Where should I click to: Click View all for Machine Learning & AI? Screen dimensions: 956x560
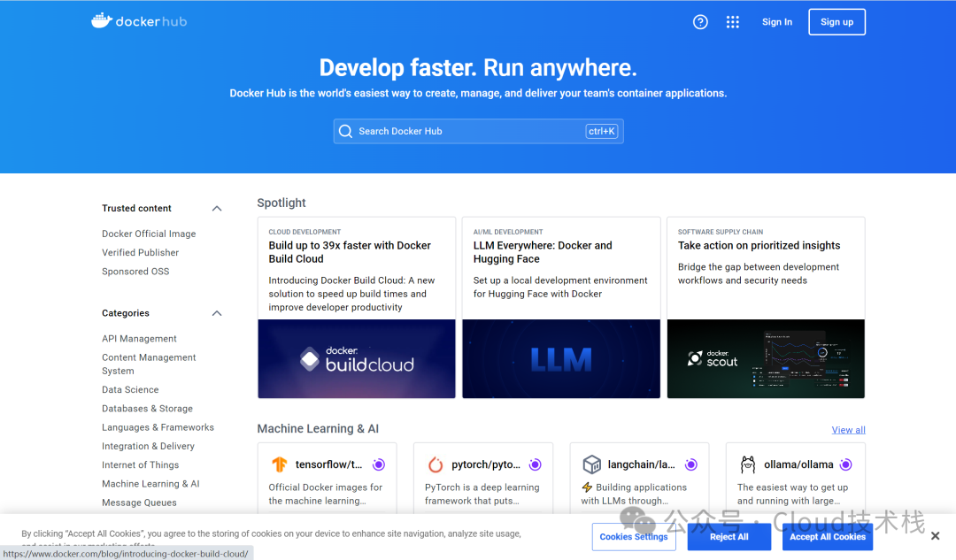(x=849, y=430)
